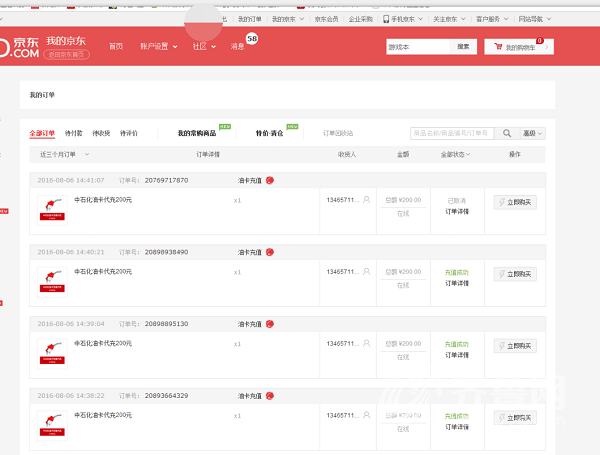
Task: Open message count badge 58
Action: click(x=252, y=39)
